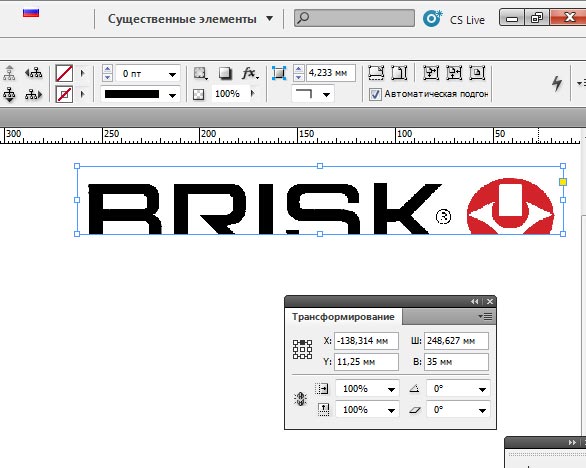The height and width of the screenshot is (468, 586).
Task: Open the stroke weight 0 пт dropdown
Action: click(x=172, y=74)
